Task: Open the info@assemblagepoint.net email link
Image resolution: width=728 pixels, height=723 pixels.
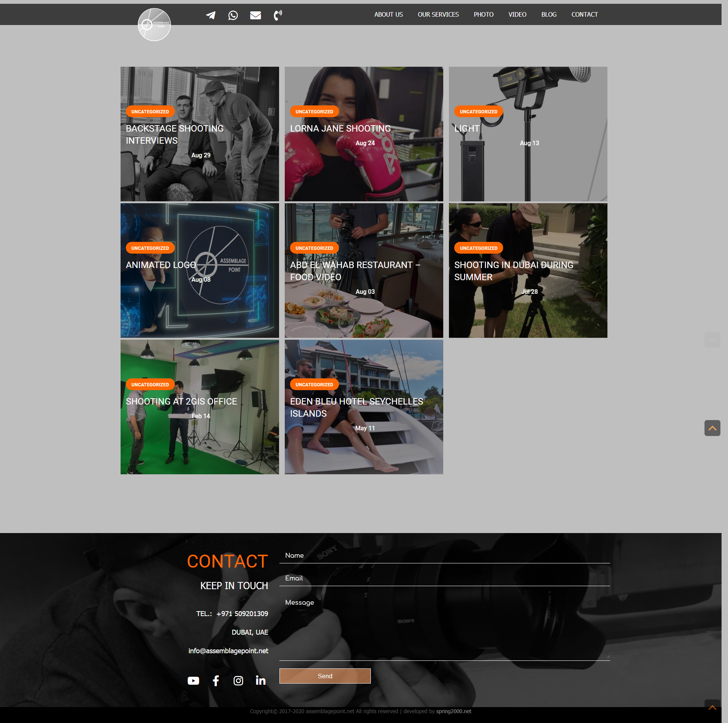Action: (228, 651)
